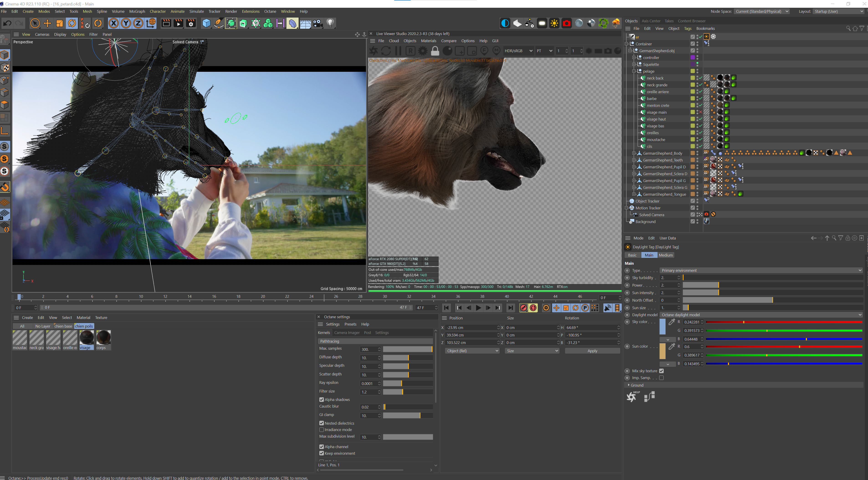Screen dimensions: 868x480
Task: Open the HDR/sRGB dropdown in Live Viewer
Action: [x=518, y=51]
